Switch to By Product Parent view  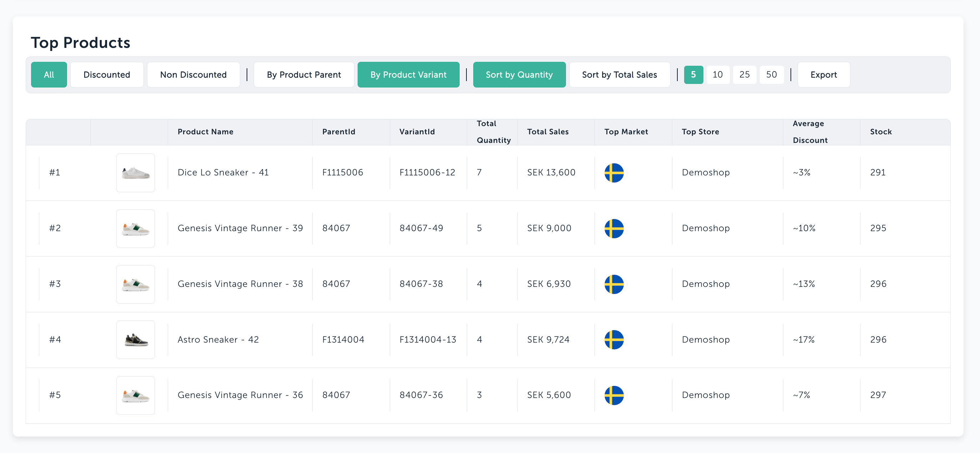pos(304,75)
